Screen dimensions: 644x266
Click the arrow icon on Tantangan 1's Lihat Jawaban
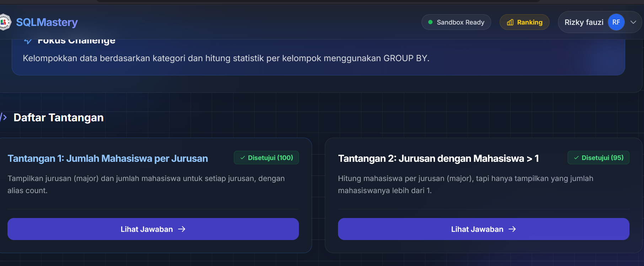182,229
